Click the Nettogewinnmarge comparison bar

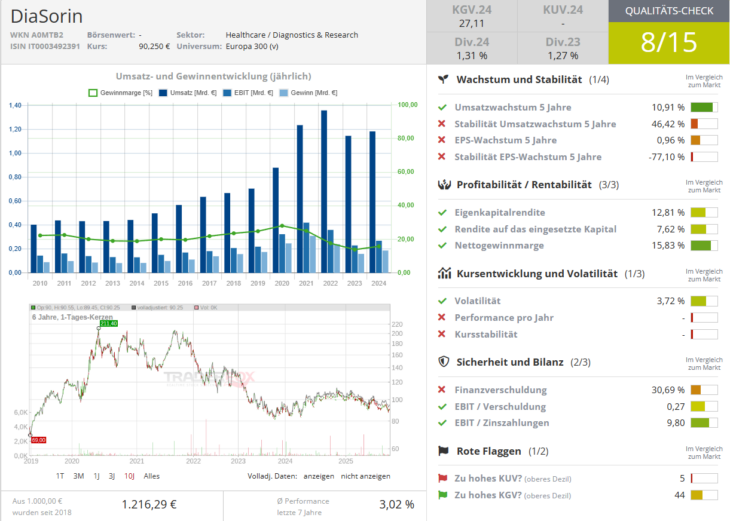coord(704,245)
